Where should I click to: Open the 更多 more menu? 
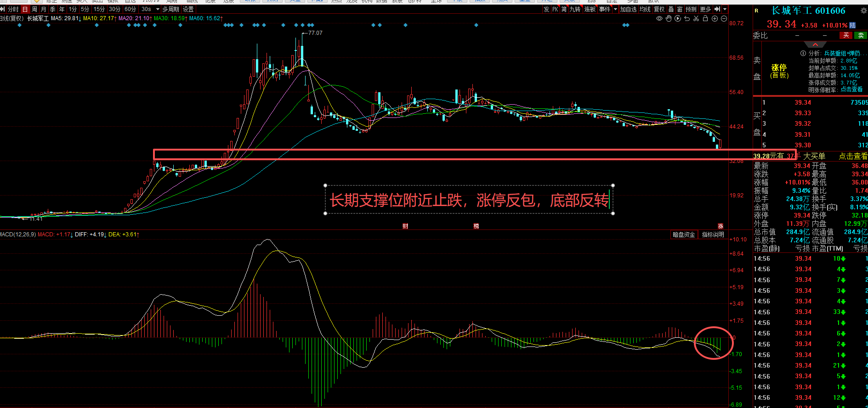[x=705, y=9]
